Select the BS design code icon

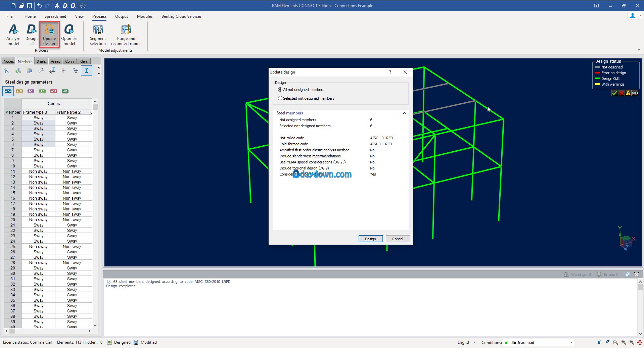(31, 91)
